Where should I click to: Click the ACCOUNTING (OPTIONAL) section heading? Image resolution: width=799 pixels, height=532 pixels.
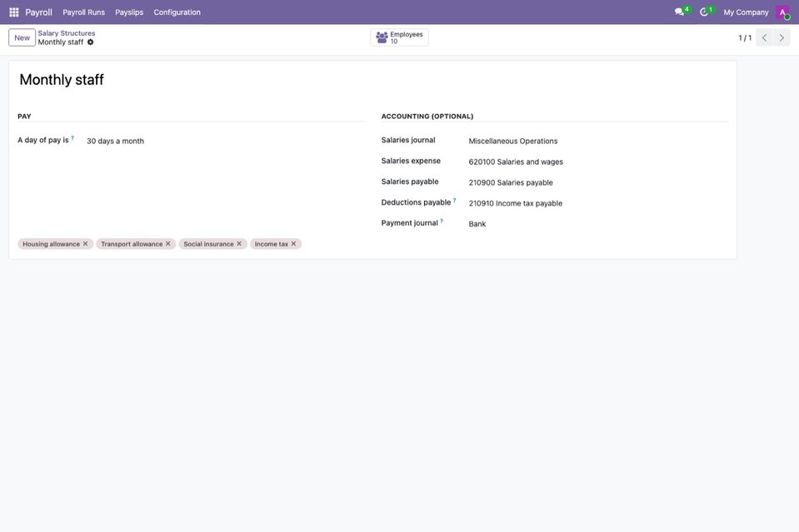(x=427, y=116)
